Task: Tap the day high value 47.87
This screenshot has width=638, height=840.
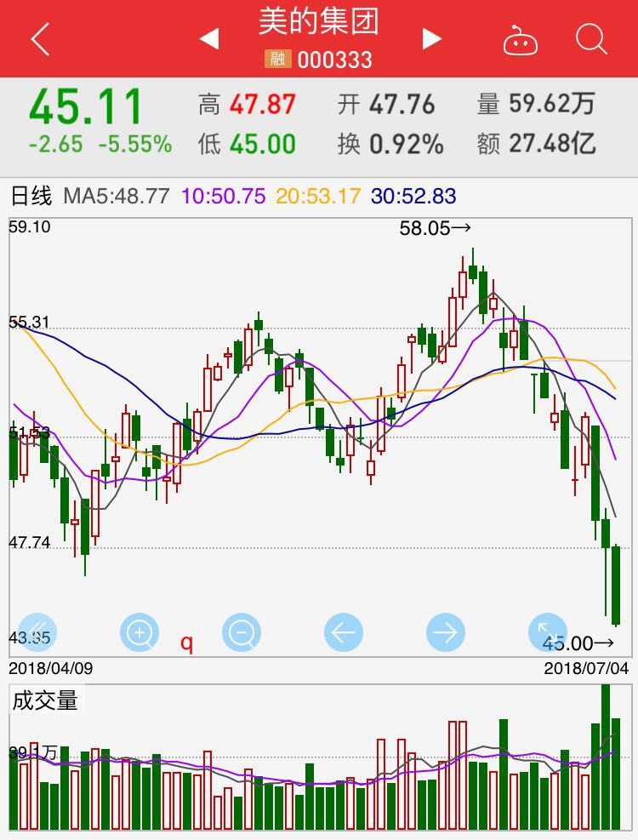Action: coord(263,104)
